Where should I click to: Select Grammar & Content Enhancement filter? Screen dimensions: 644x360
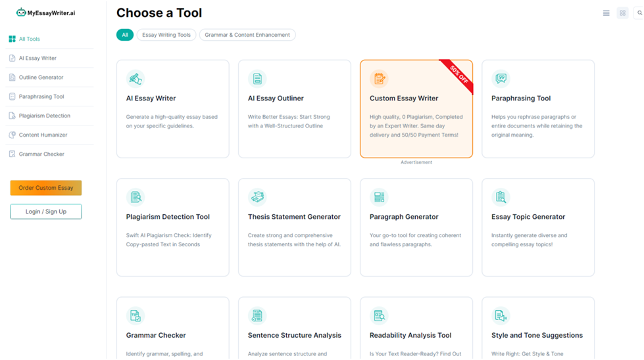(x=247, y=35)
